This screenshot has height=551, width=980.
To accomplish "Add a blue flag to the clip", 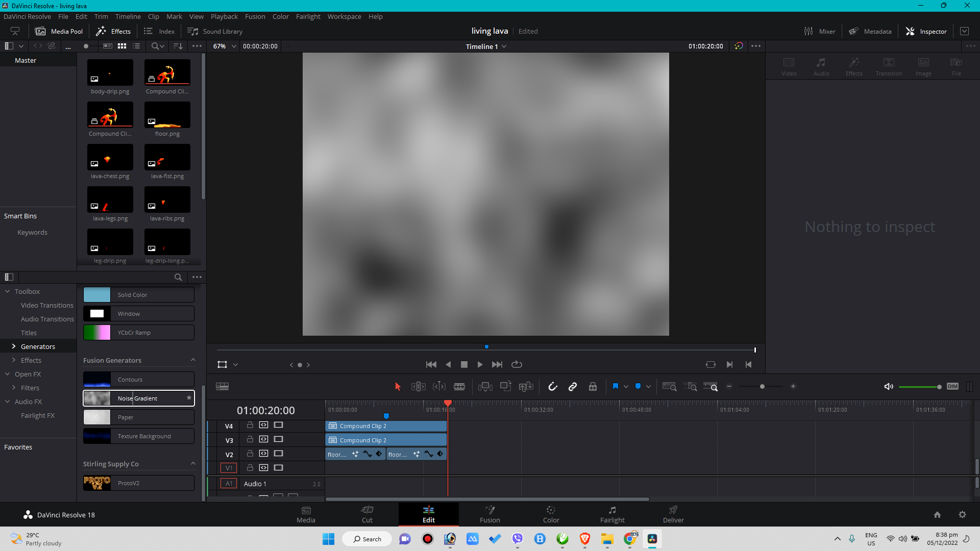I will (616, 387).
